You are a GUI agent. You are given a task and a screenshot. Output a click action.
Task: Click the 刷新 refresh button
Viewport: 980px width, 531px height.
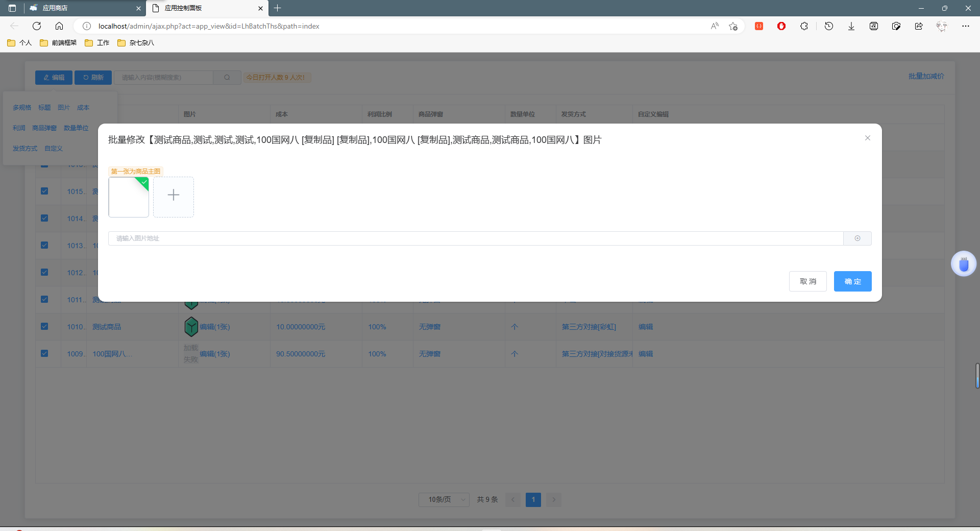93,78
